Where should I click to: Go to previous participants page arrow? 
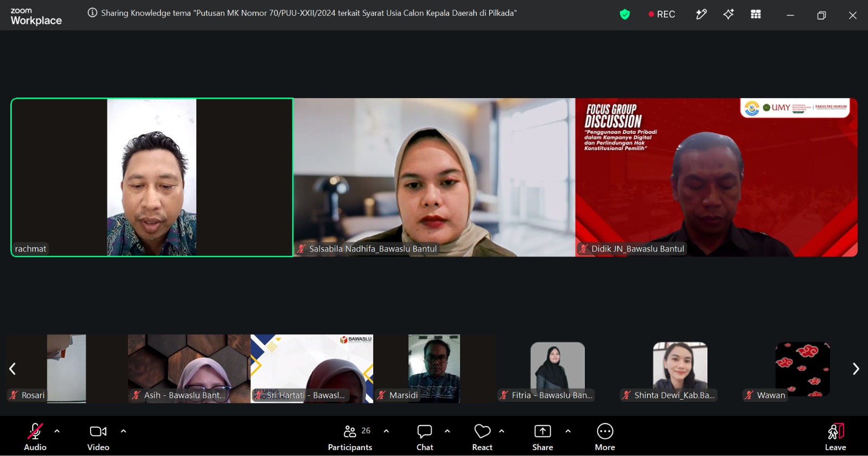pyautogui.click(x=12, y=369)
